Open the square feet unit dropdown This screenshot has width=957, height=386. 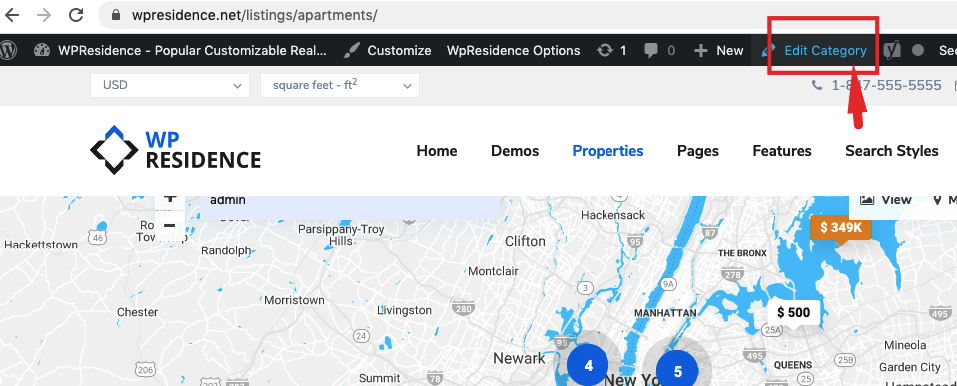click(x=340, y=86)
